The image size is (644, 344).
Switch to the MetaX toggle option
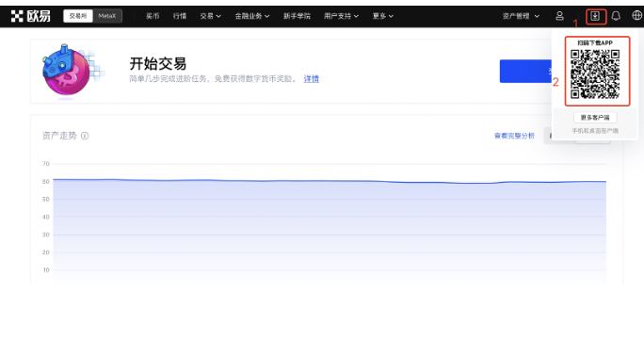click(107, 16)
